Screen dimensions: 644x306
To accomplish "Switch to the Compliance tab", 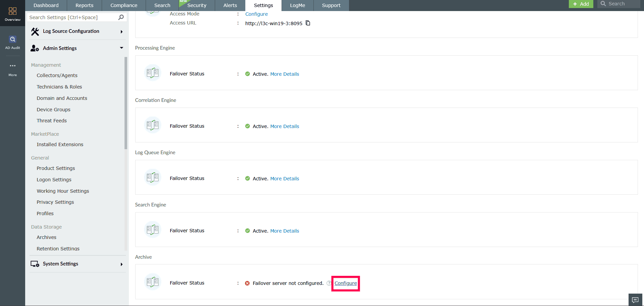I will tap(123, 5).
